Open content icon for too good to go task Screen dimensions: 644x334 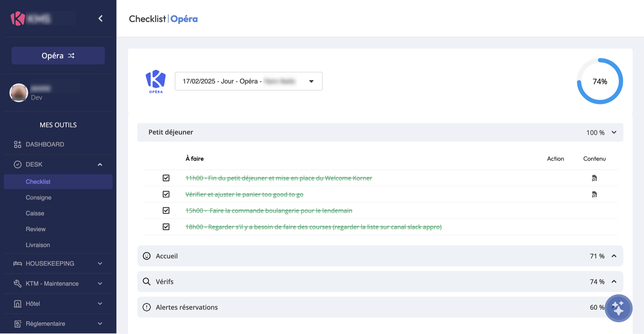594,195
